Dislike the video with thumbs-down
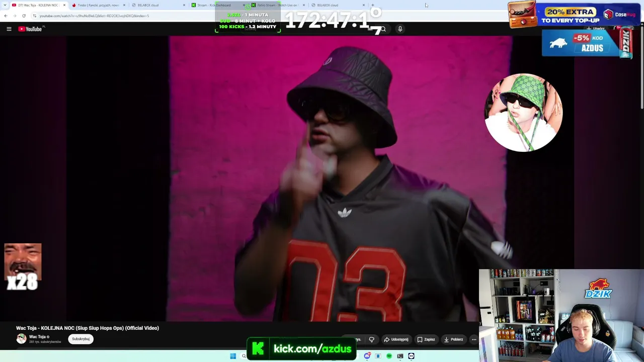The image size is (644, 362). point(371,339)
